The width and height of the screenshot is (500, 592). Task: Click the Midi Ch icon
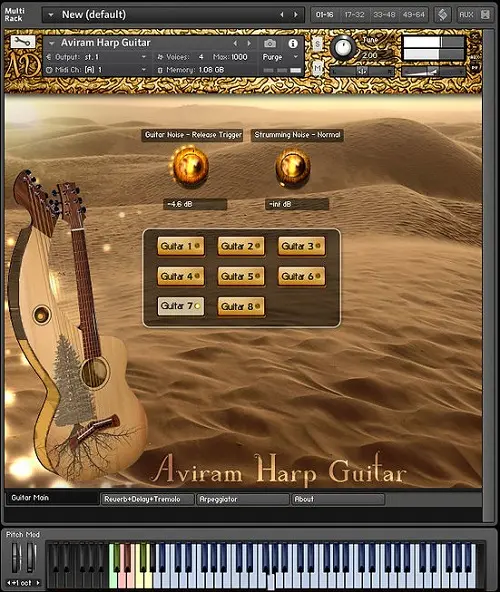click(x=49, y=70)
